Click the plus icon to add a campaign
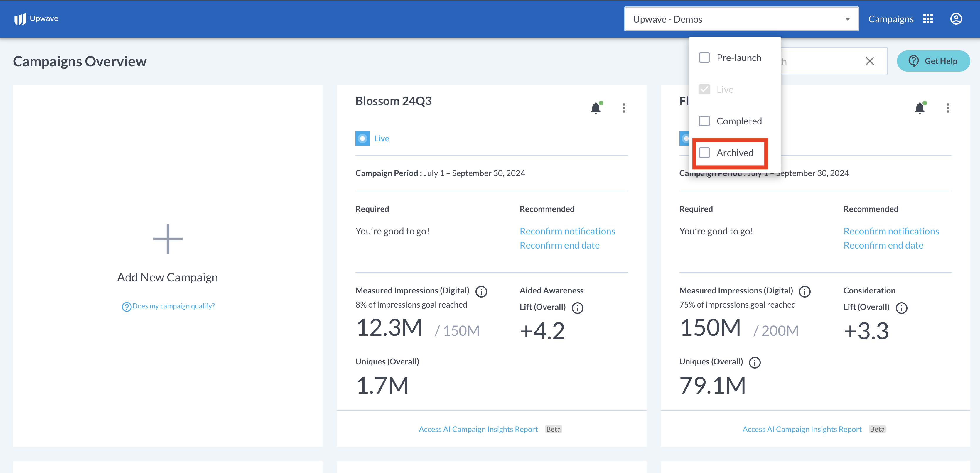 [168, 239]
